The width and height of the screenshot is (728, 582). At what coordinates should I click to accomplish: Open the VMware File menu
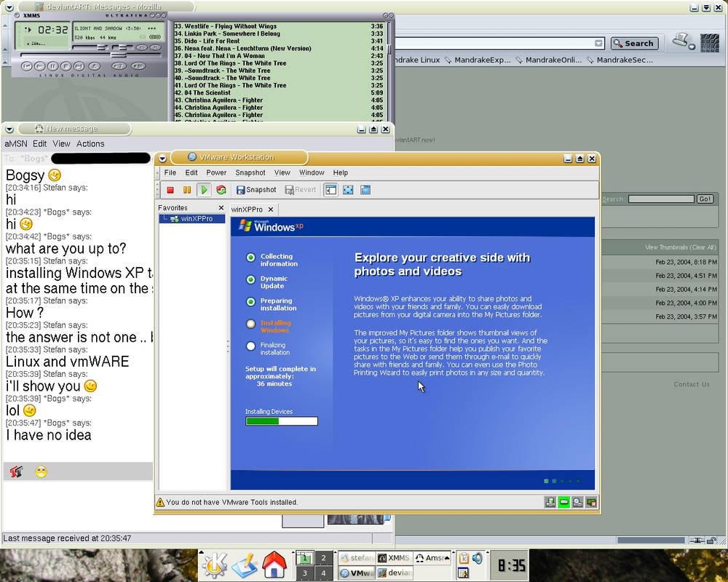[x=170, y=172]
